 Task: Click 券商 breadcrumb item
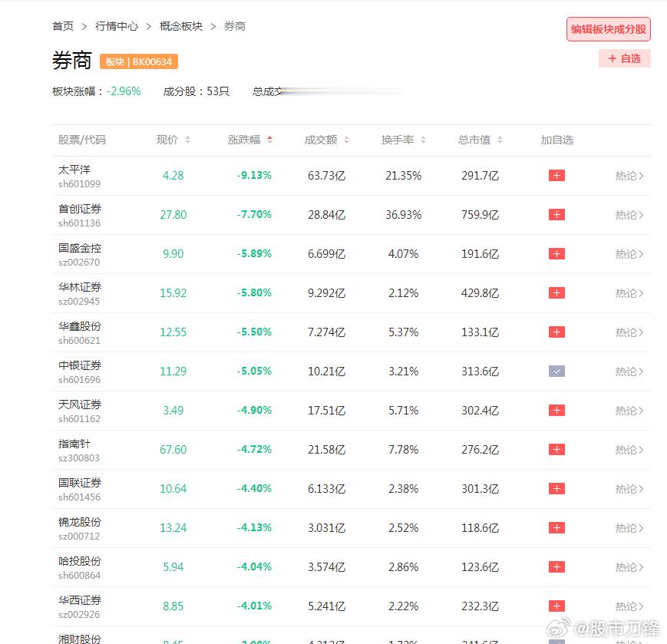tap(234, 26)
